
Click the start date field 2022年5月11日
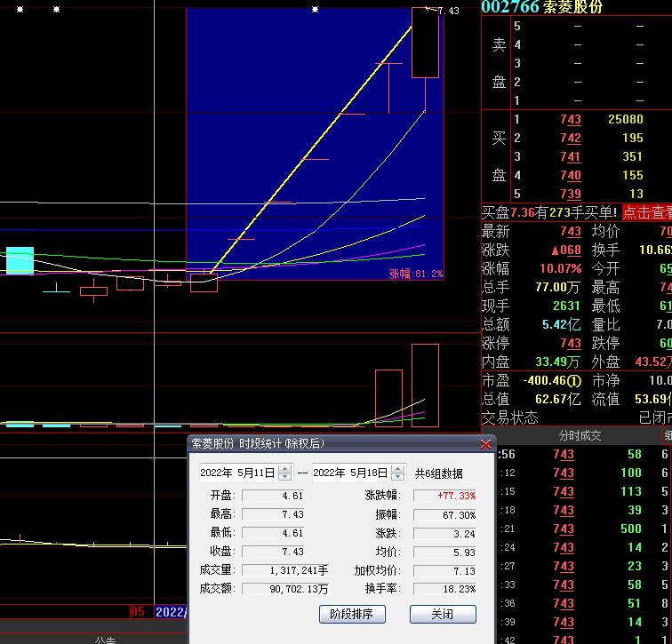(x=237, y=473)
